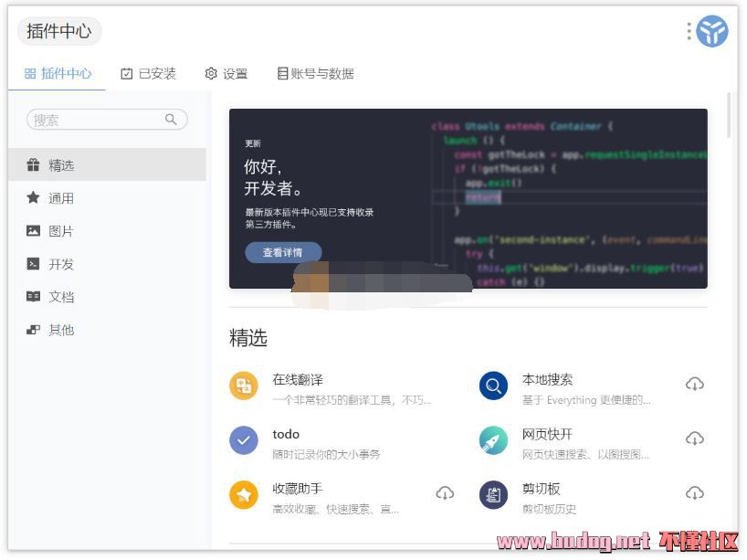Image resolution: width=747 pixels, height=560 pixels.
Task: Download the 本地搜索 plugin
Action: (x=695, y=384)
